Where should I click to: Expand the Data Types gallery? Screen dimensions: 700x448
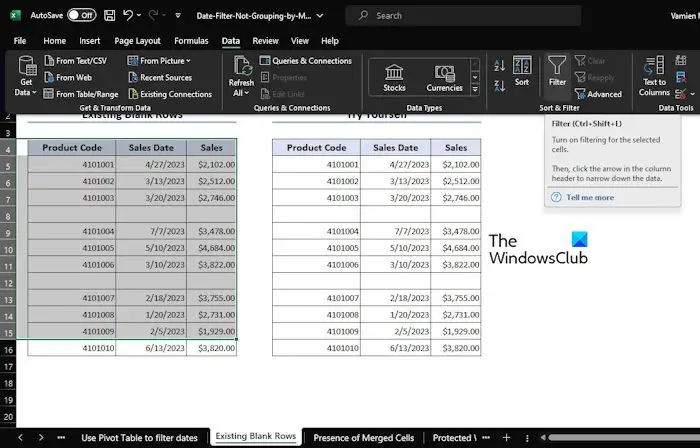pos(475,90)
